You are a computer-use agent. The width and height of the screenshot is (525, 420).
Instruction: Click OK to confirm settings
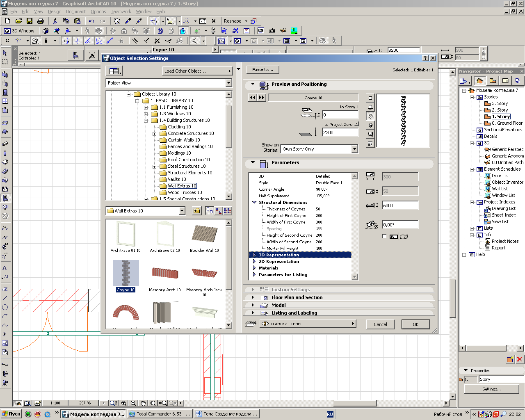click(415, 324)
